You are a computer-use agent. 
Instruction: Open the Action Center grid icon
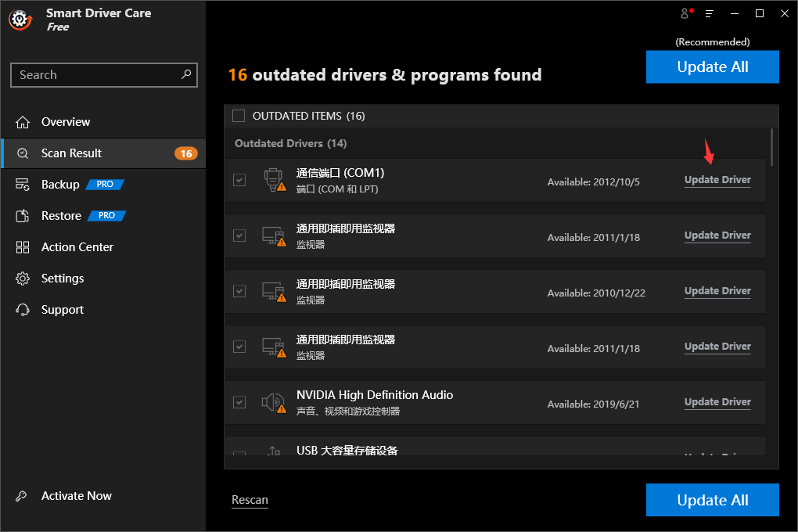(23, 247)
